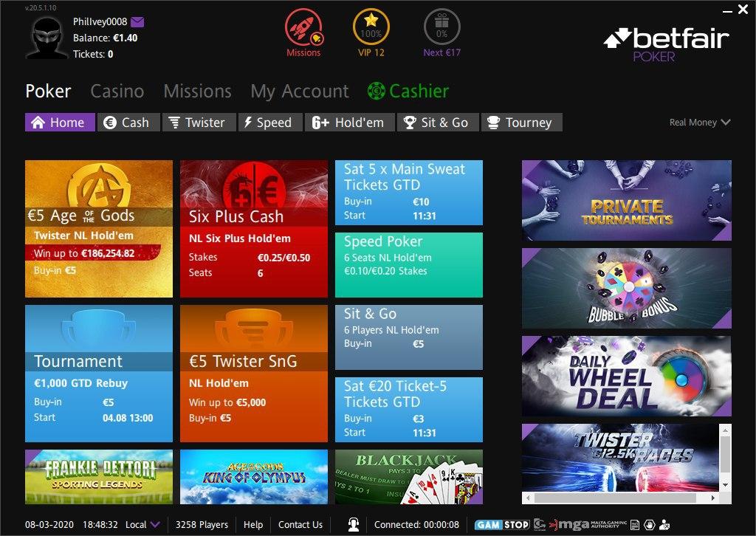Open the Missions section tab
Viewport: 756px width, 536px height.
pyautogui.click(x=198, y=91)
